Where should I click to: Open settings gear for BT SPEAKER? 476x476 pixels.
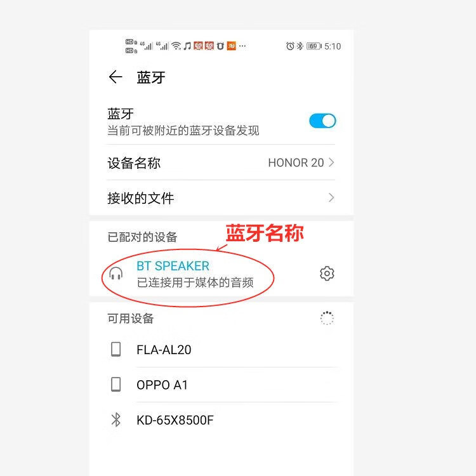click(x=327, y=274)
